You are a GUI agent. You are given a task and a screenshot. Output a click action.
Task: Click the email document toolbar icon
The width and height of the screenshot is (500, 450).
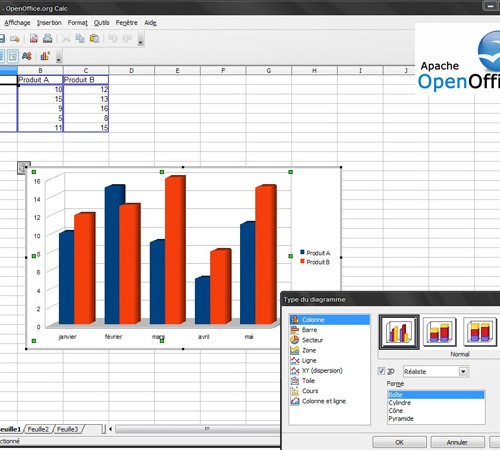point(15,39)
